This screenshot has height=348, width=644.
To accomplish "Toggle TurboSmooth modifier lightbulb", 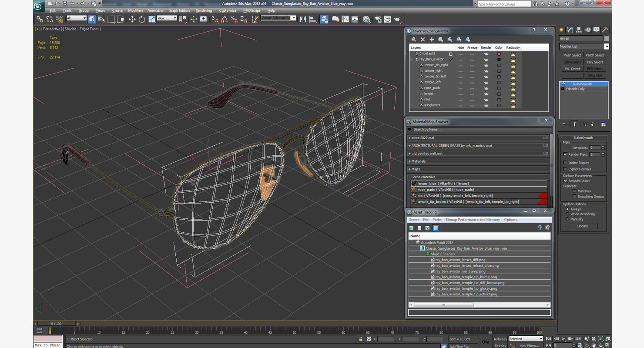I will 563,84.
